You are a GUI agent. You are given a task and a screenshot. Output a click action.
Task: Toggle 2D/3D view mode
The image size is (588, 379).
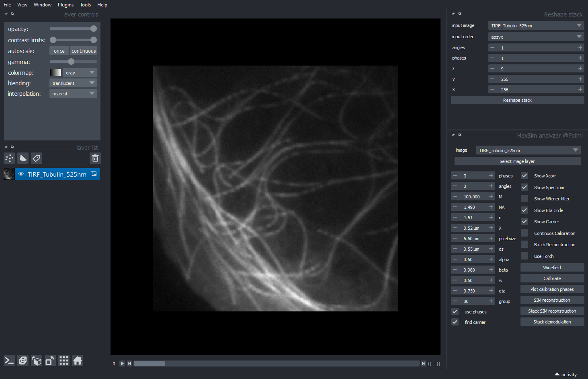(23, 360)
